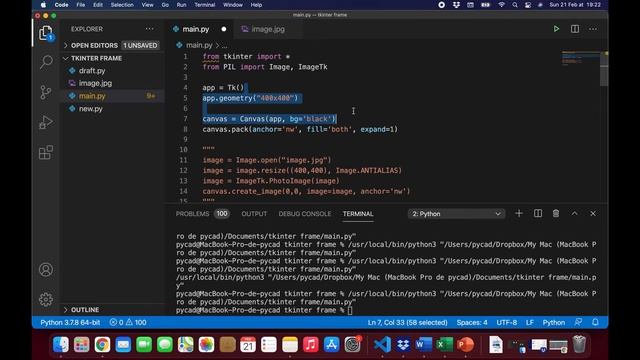
Task: Open Microsoft Excel from the Dock
Action: pos(444,344)
